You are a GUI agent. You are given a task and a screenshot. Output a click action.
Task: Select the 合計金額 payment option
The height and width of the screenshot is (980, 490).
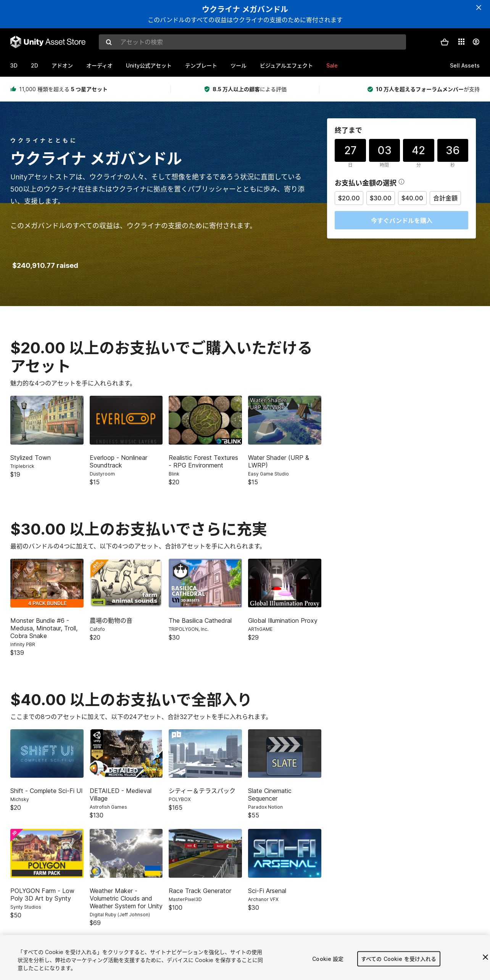click(445, 198)
